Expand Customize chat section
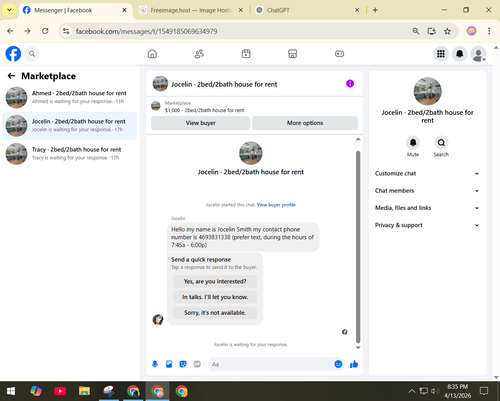This screenshot has height=401, width=500. pos(427,174)
